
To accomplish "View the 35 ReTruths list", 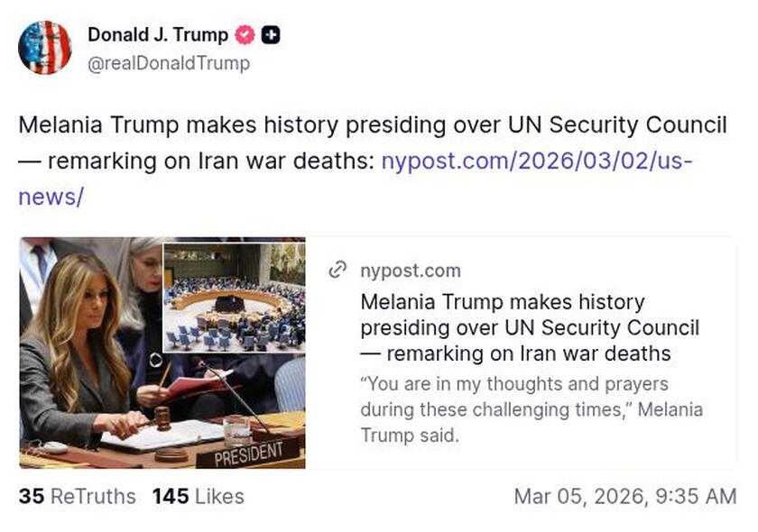I will click(76, 497).
